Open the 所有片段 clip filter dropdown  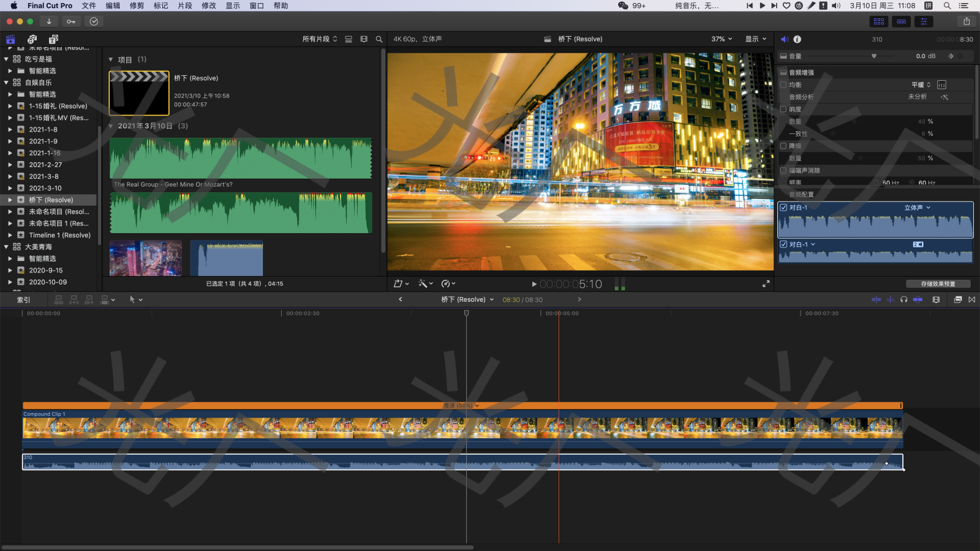click(320, 39)
